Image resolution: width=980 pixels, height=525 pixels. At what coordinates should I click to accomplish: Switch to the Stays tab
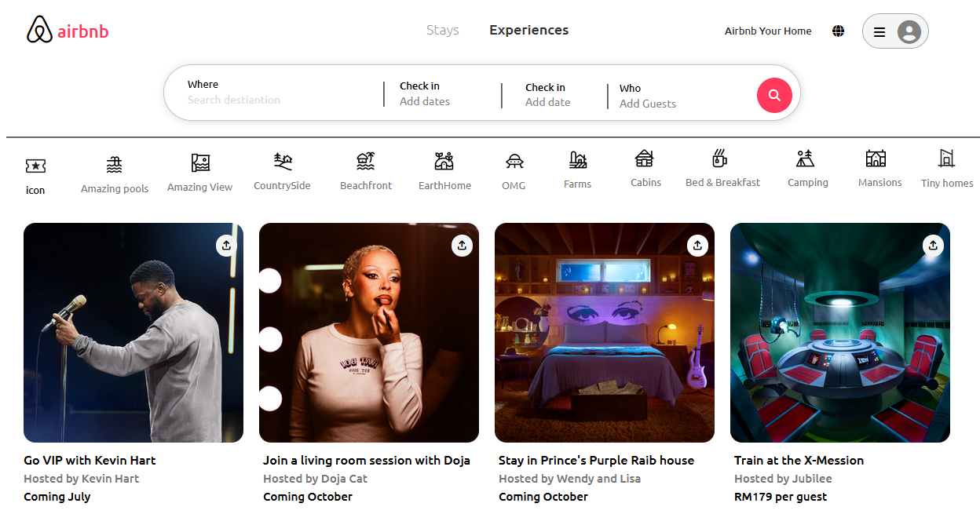pos(442,31)
